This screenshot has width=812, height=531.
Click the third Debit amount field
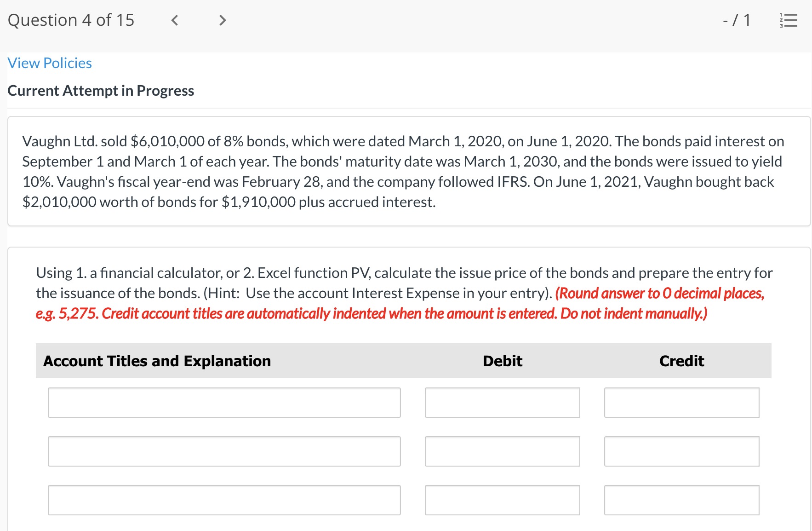coord(502,500)
